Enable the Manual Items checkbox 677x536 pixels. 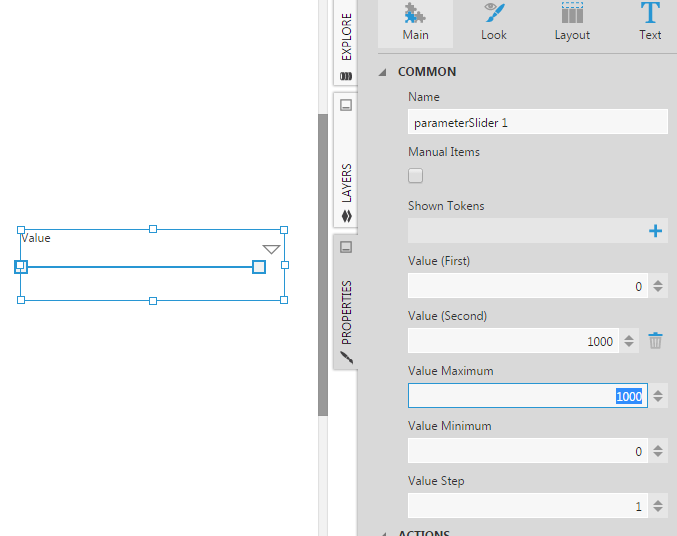click(x=416, y=176)
